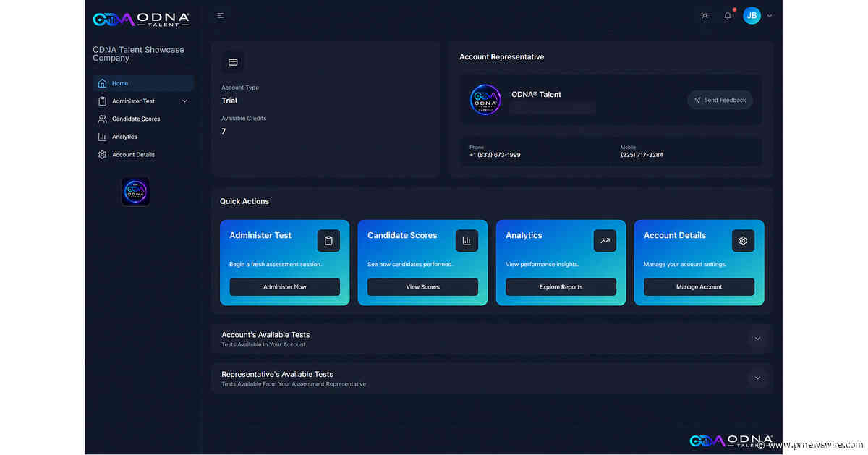Viewport: 868px width, 455px height.
Task: Click the people icon beside Candidate Scores in the sidebar
Action: (x=102, y=119)
